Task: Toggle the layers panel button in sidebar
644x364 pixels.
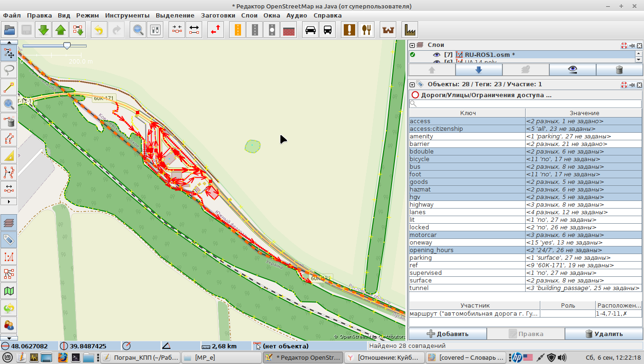Action: pyautogui.click(x=9, y=222)
